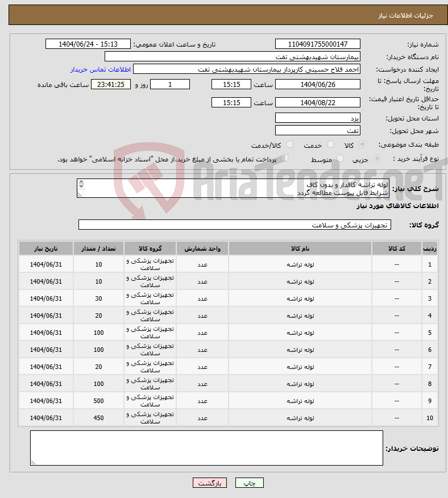Click the remaining time 23:41:25 field
The height and width of the screenshot is (498, 448).
pyautogui.click(x=111, y=84)
